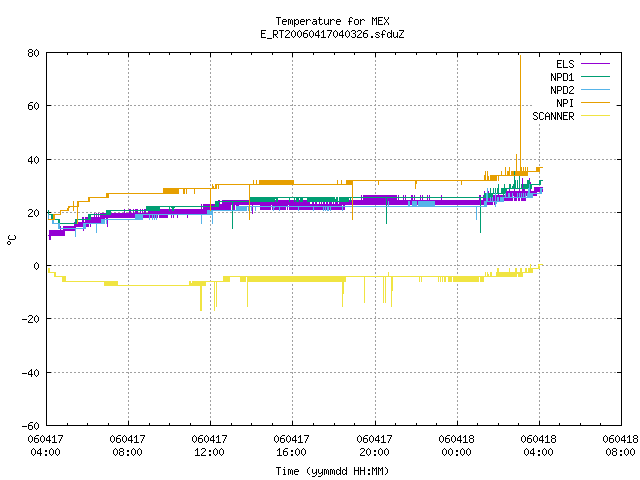The image size is (640, 480).
Task: Click the x-axis label 060418 08:00
Action: click(620, 446)
